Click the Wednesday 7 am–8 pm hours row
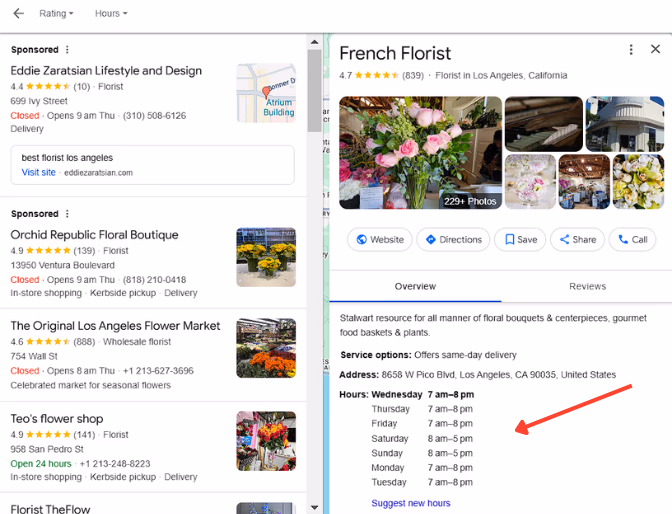The height and width of the screenshot is (514, 672). pyautogui.click(x=423, y=395)
